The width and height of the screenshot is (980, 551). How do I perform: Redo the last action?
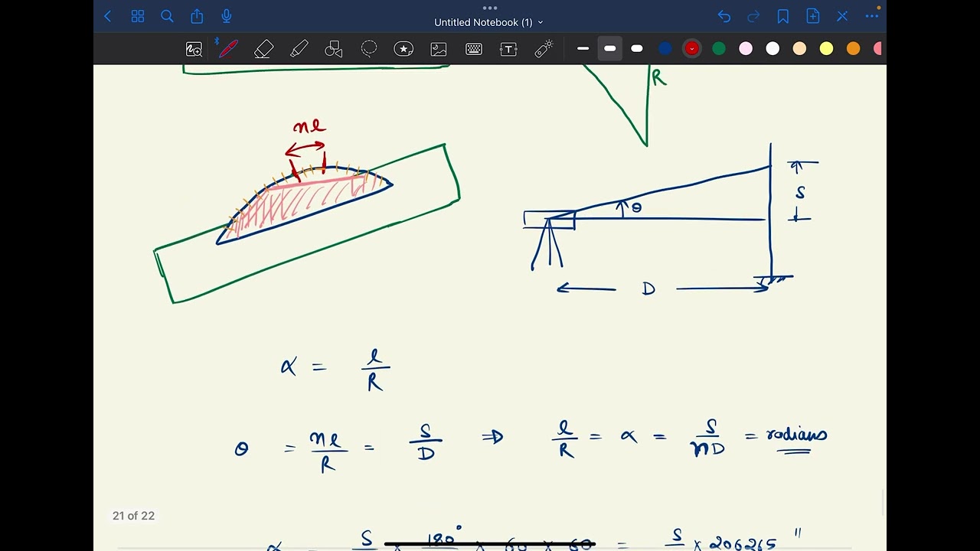click(753, 16)
